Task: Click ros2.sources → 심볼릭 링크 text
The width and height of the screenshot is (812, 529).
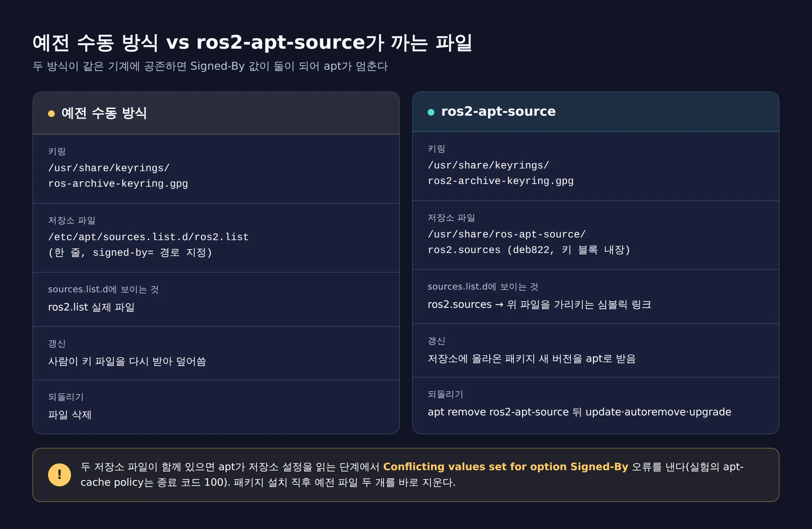Action: 539,304
